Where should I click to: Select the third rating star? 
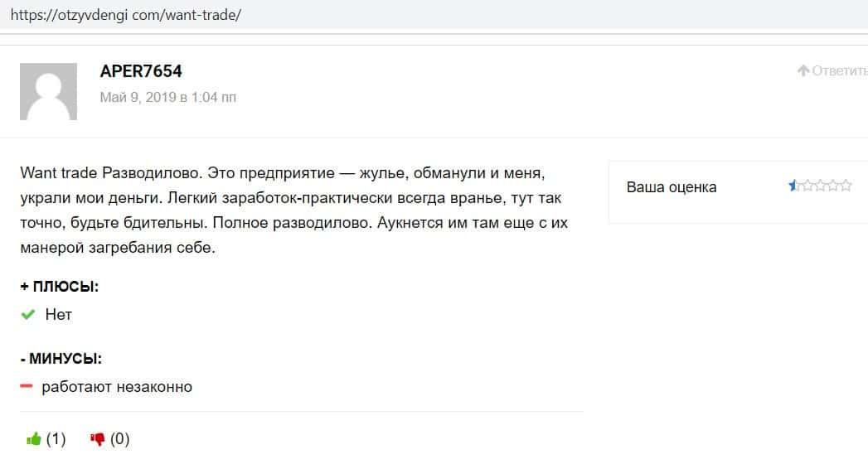pos(820,186)
